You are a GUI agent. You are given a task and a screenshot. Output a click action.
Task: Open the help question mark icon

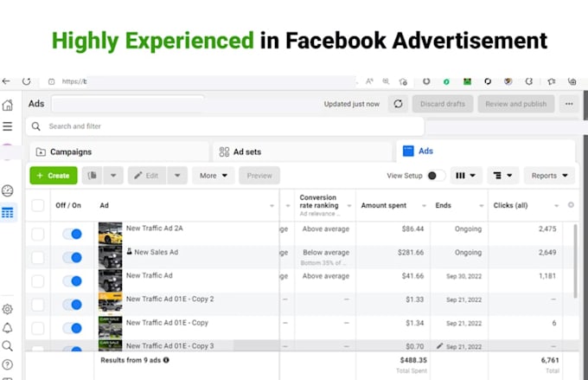coord(8,364)
